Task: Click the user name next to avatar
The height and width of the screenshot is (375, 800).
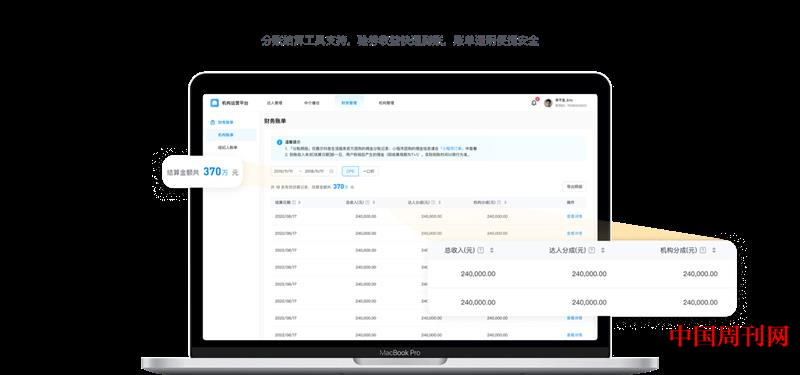Action: tap(564, 101)
